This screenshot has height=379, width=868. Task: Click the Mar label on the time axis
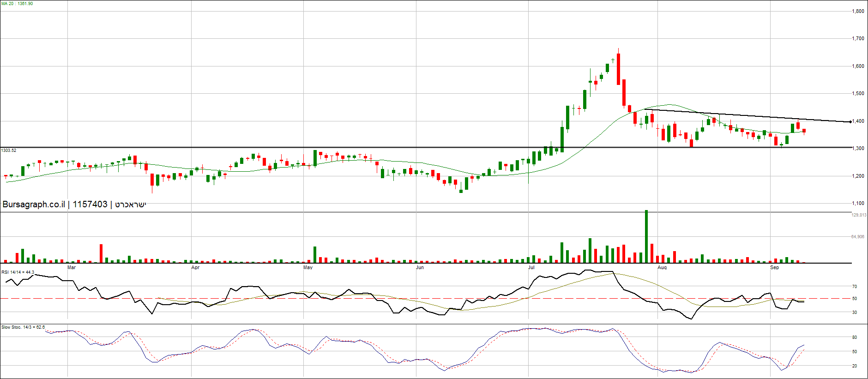pos(72,267)
